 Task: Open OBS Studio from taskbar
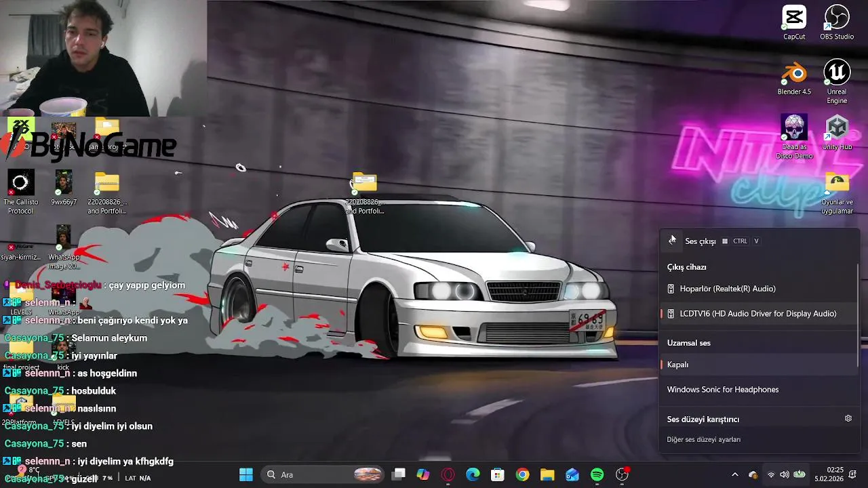622,474
